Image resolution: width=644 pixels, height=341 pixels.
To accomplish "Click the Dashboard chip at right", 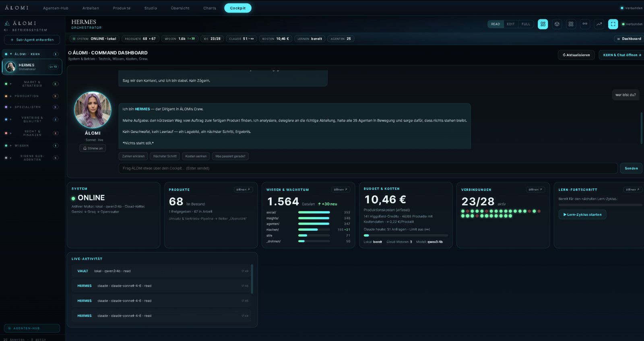I will (629, 39).
